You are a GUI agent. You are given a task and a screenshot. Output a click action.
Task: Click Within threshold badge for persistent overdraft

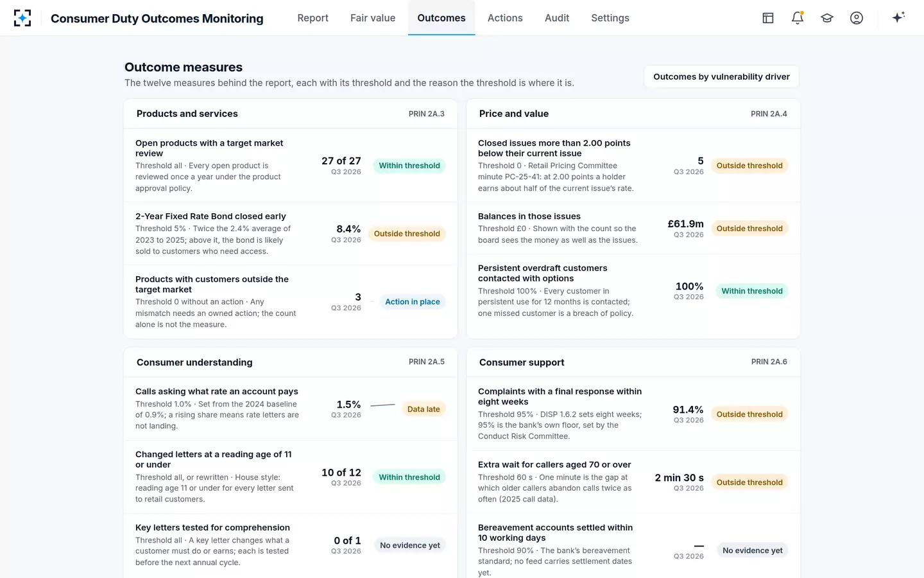[752, 291]
